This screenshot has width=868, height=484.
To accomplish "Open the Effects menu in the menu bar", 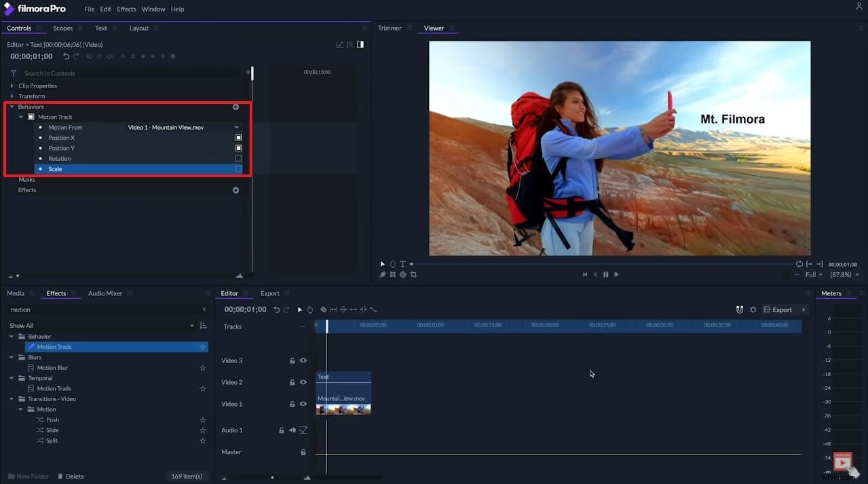I will click(126, 9).
